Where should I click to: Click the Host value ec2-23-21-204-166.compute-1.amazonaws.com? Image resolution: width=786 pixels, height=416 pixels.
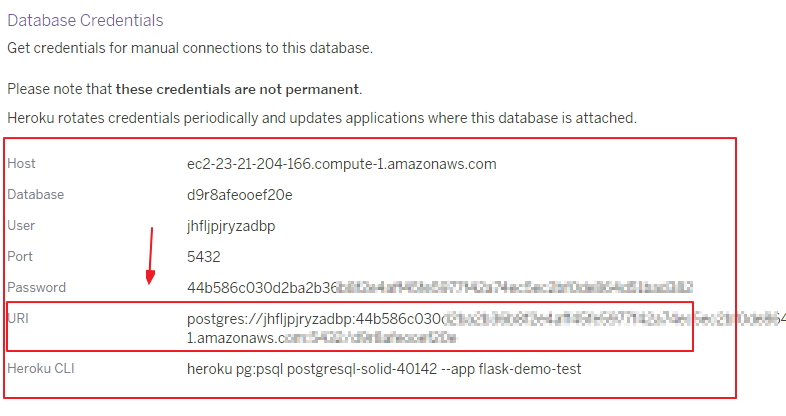click(341, 164)
